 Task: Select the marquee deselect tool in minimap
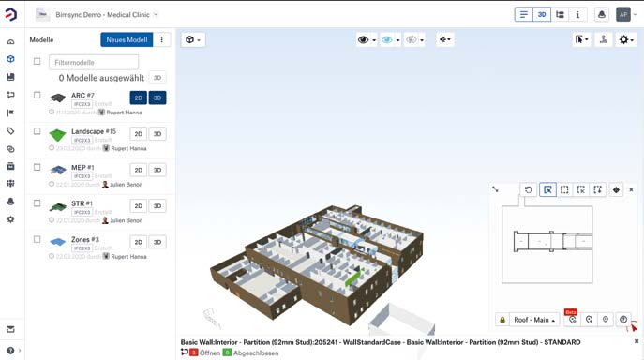tap(581, 190)
